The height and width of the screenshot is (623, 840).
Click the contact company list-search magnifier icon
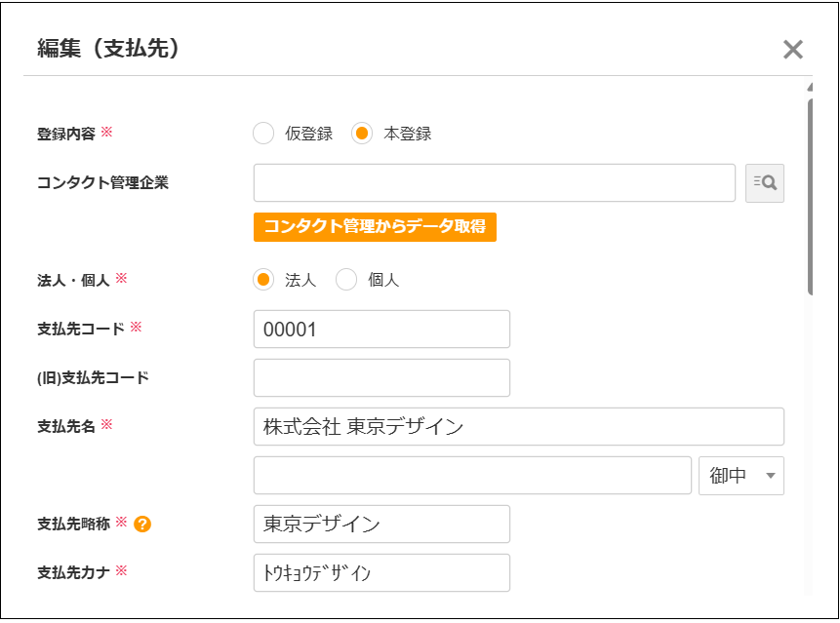pyautogui.click(x=765, y=182)
